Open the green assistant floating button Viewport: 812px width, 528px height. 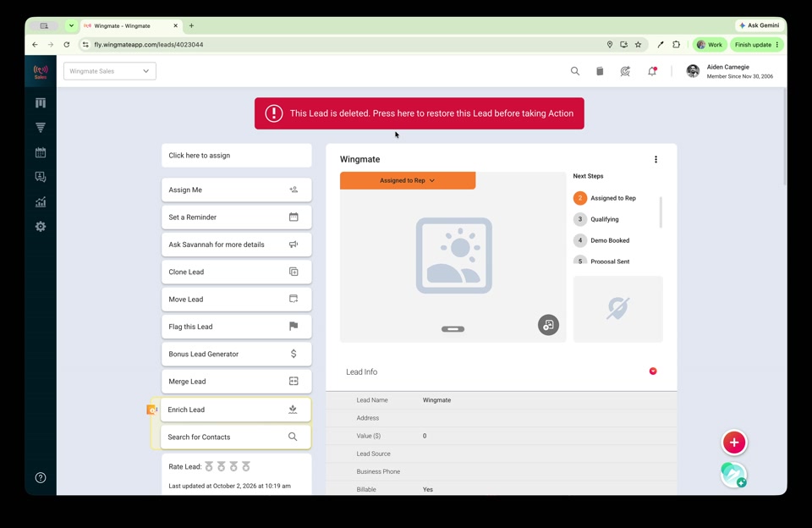point(734,475)
